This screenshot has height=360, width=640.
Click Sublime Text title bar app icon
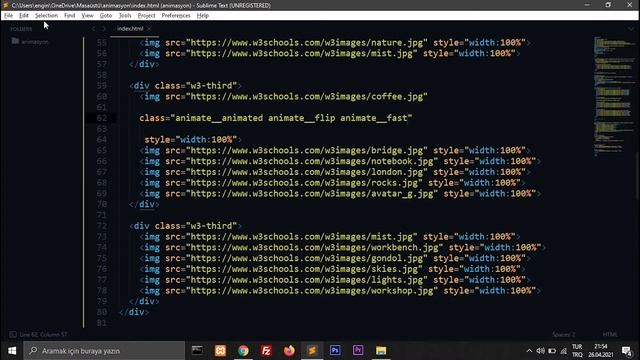(6, 5)
